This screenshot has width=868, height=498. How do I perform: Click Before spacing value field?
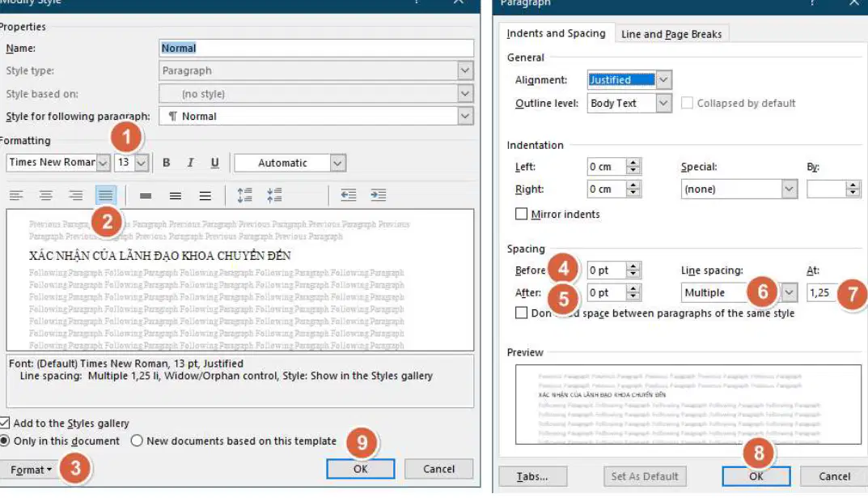[607, 270]
